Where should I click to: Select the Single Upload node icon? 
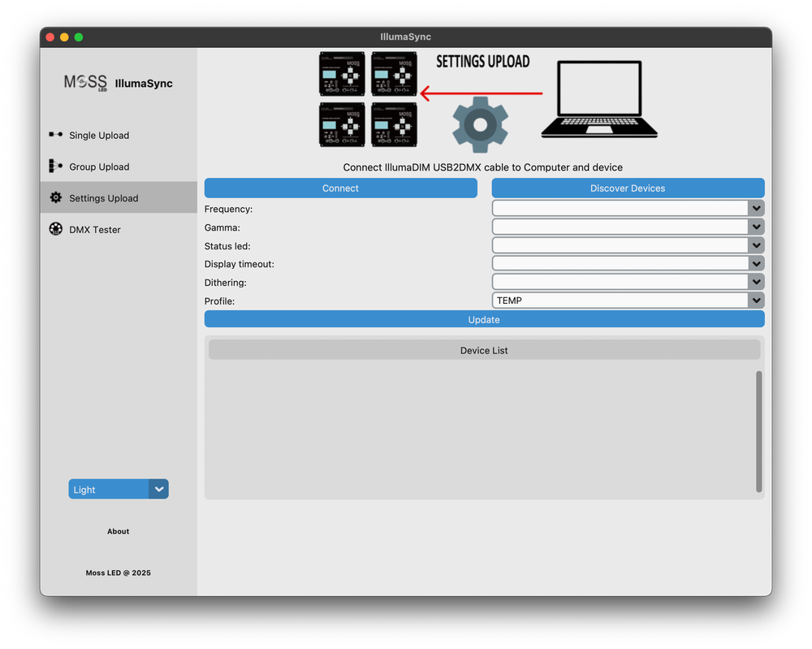pyautogui.click(x=55, y=135)
